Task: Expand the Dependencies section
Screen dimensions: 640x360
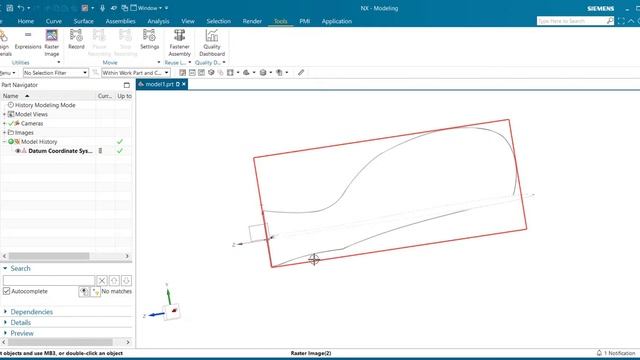Action: point(5,311)
